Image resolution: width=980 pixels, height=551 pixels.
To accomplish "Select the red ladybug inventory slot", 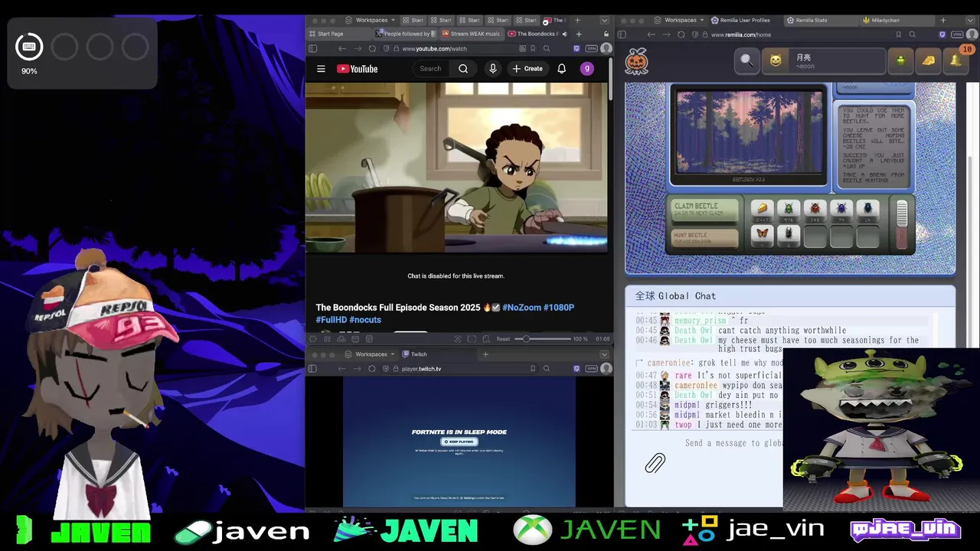I will coord(815,210).
